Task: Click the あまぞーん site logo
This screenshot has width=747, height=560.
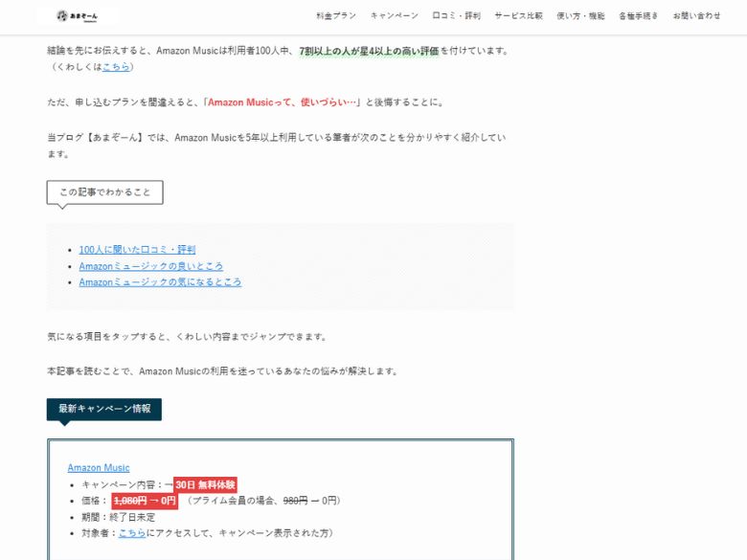Action: [78, 16]
